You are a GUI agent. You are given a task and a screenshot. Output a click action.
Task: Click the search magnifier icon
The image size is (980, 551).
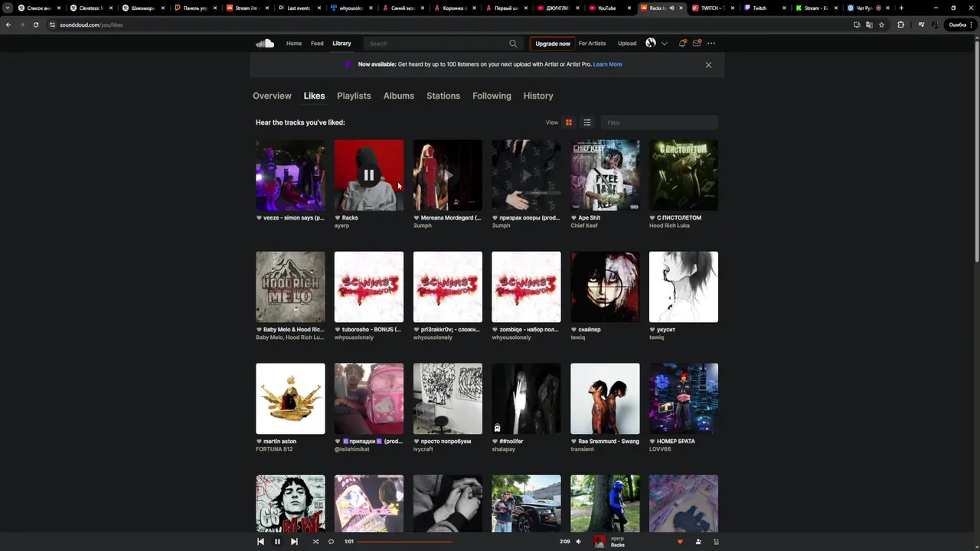click(x=513, y=44)
